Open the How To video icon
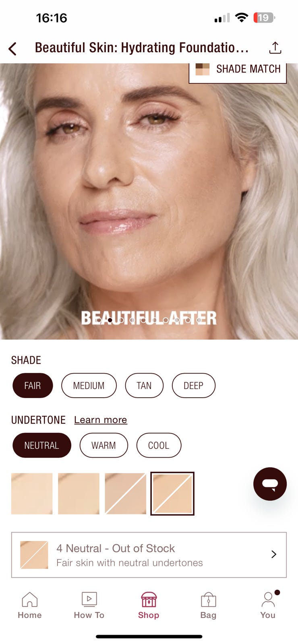 click(x=89, y=599)
